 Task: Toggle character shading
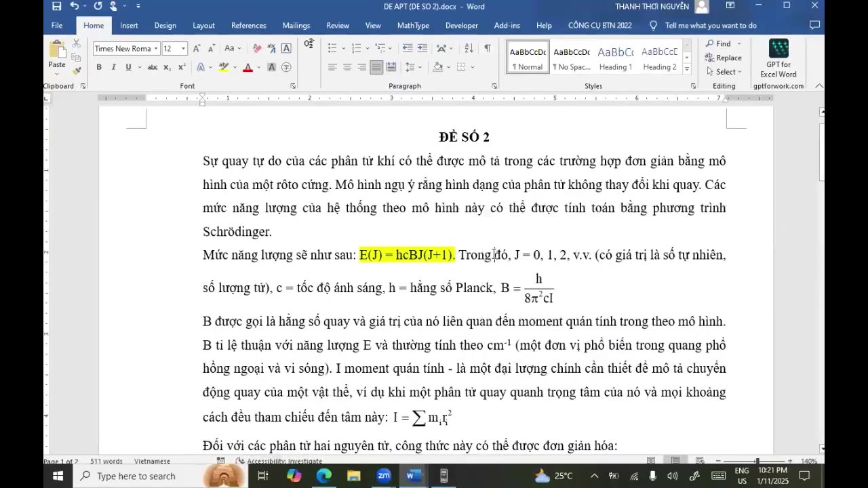click(x=272, y=67)
